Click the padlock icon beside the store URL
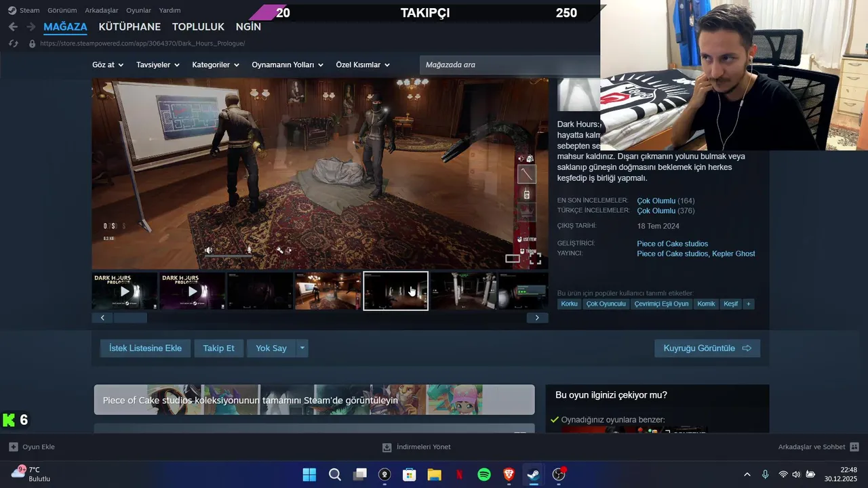Image resolution: width=868 pixels, height=488 pixels. [x=32, y=43]
